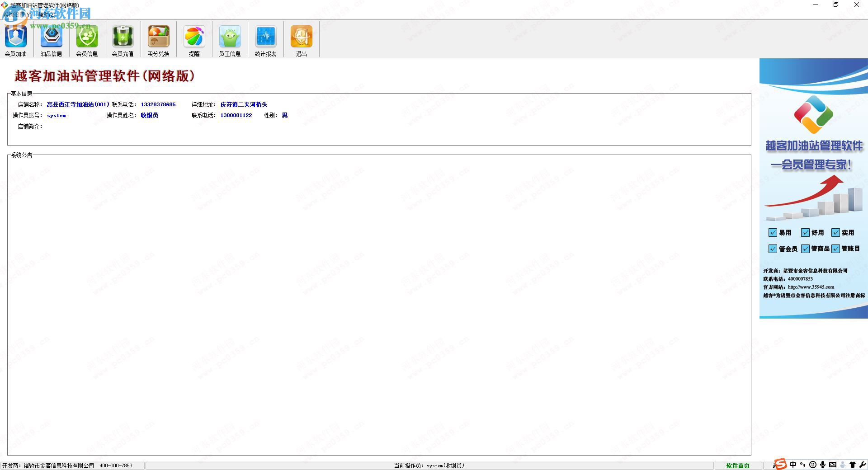Click the status bar developer text 诸暨市金客信息科技有限公司
This screenshot has width=868, height=470.
pos(59,465)
